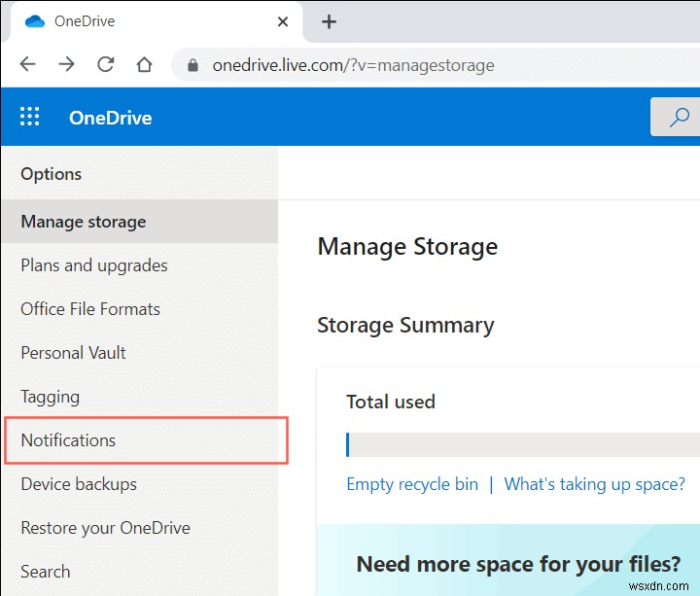
Task: Open Device backups option
Action: (140, 484)
